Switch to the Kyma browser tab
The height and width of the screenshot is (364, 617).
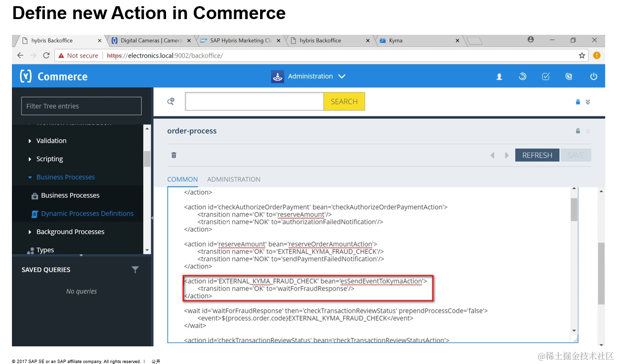point(418,41)
